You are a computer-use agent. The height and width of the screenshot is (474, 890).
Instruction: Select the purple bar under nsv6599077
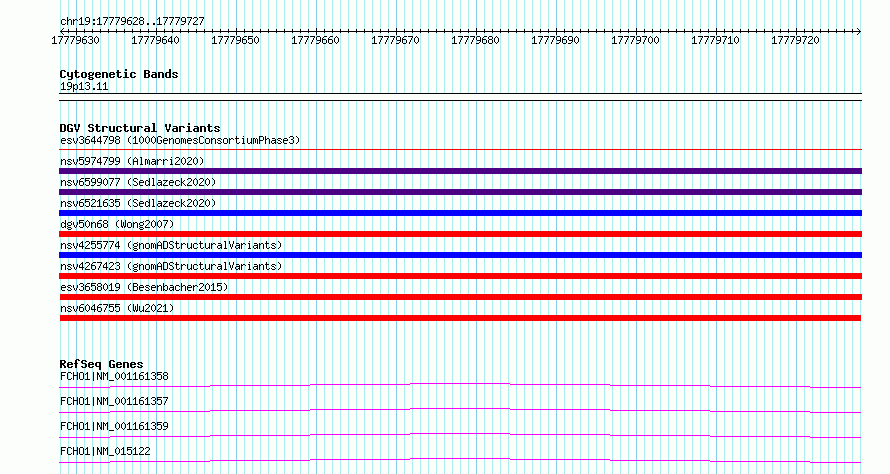click(x=460, y=192)
